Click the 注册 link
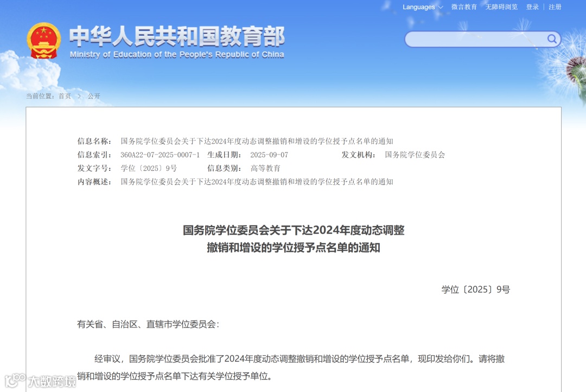This screenshot has width=586, height=392. [555, 7]
